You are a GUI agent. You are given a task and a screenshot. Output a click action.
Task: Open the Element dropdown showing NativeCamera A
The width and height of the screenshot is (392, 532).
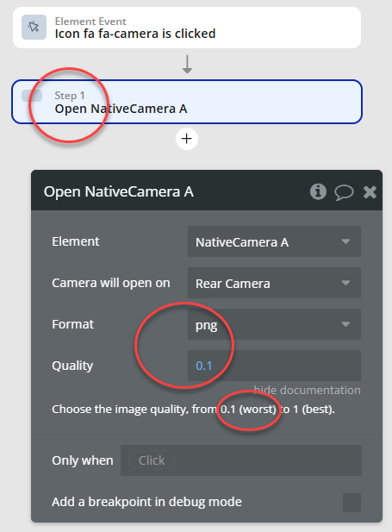274,241
